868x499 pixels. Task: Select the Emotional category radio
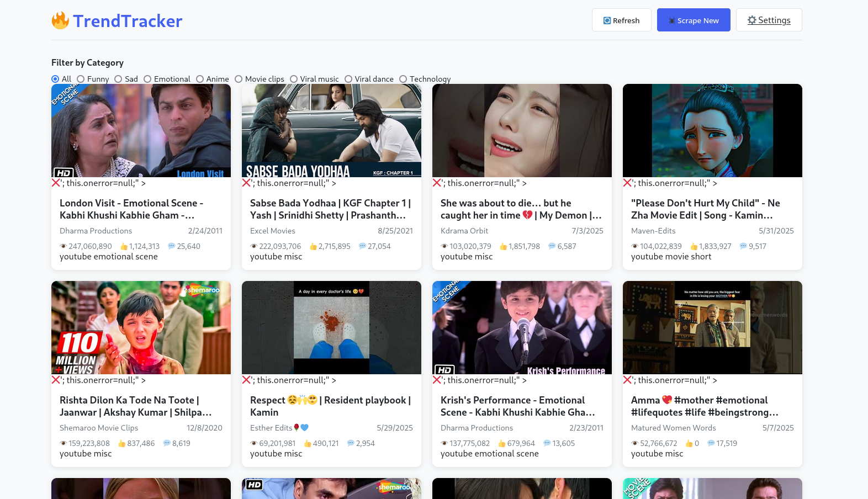(147, 79)
